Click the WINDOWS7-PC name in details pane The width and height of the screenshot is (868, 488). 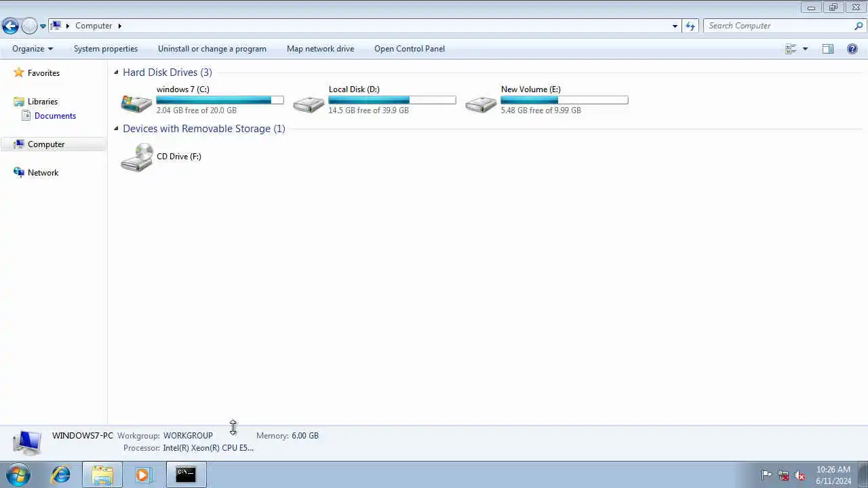83,436
